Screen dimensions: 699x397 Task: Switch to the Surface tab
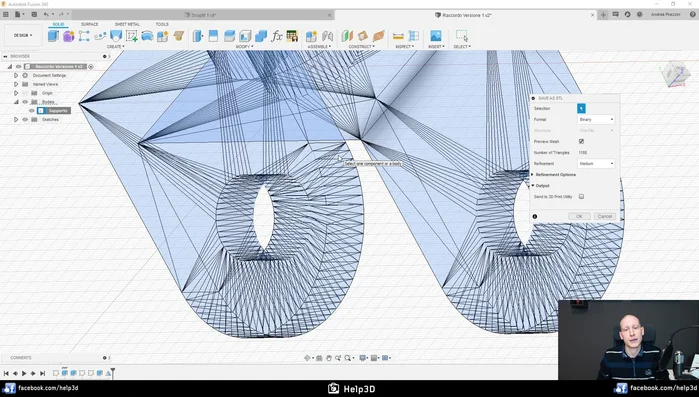[90, 24]
